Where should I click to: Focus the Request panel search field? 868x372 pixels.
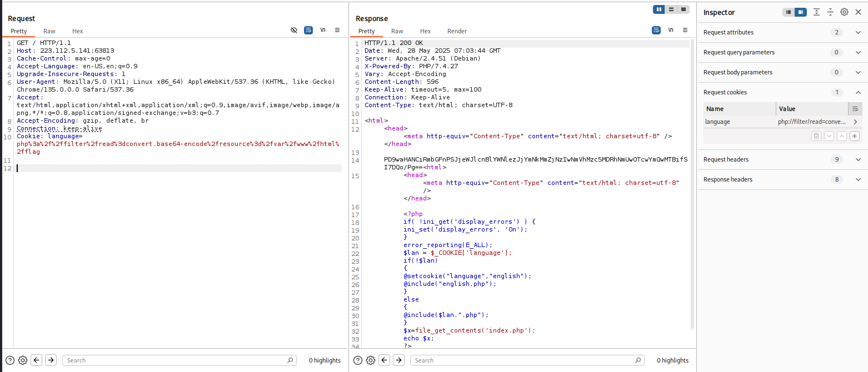tap(179, 360)
